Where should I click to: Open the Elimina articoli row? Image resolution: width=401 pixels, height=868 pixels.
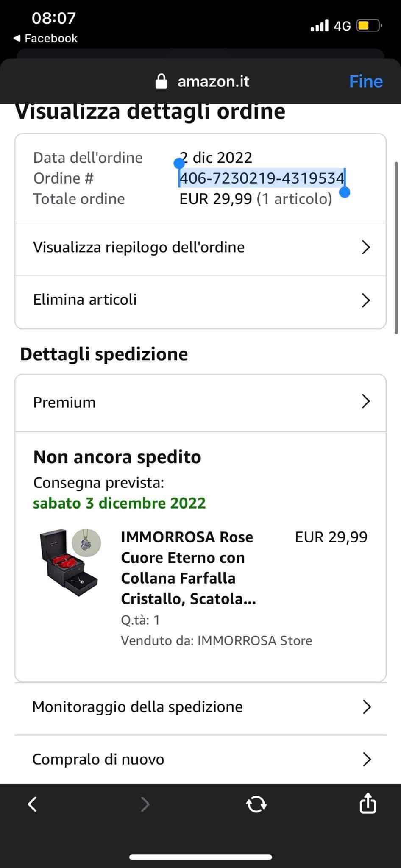pyautogui.click(x=200, y=300)
